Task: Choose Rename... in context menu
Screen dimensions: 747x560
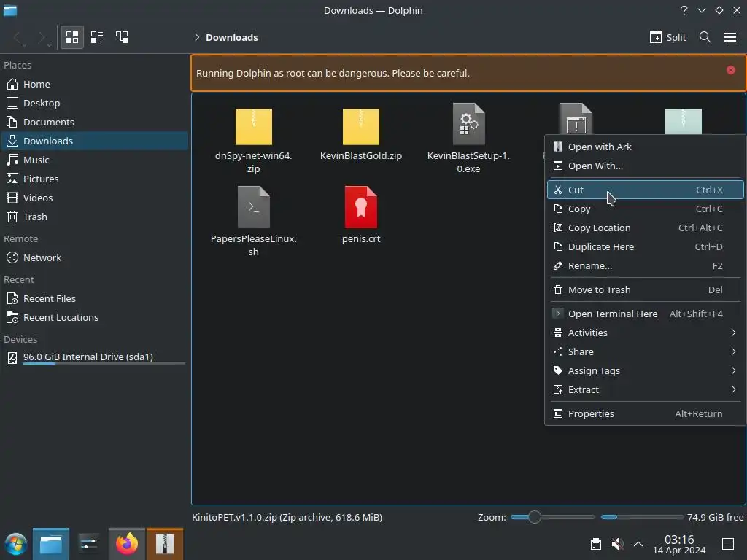Action: [645, 265]
